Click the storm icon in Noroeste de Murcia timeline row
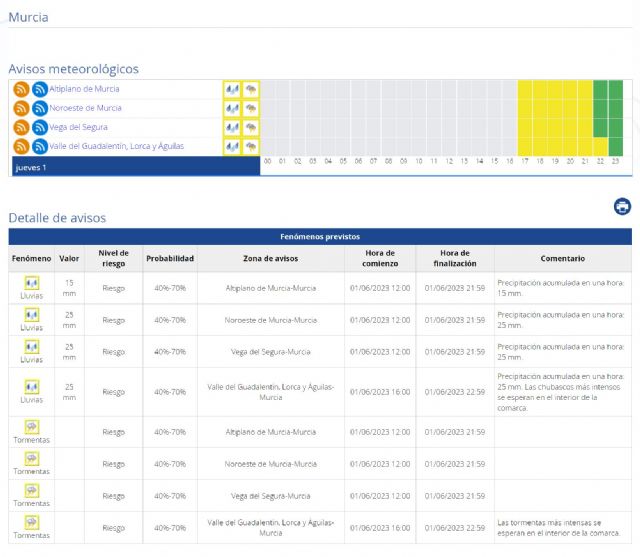640x557 pixels. [251, 108]
